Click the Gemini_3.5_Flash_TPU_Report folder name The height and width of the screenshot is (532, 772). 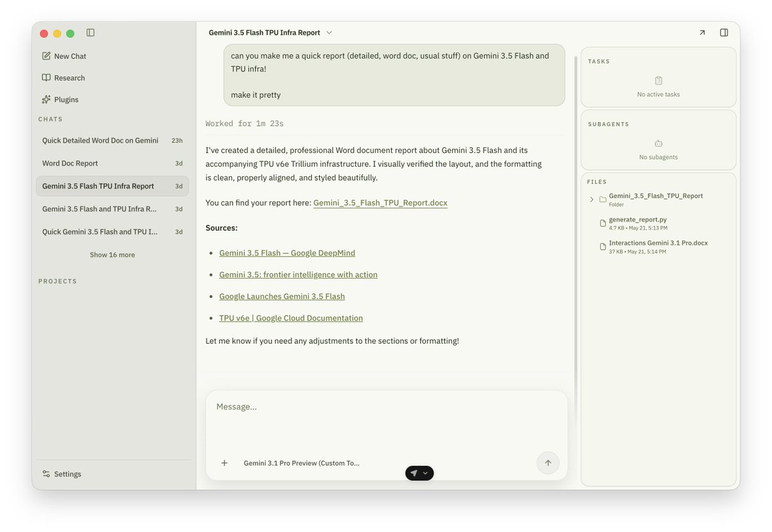coord(656,196)
